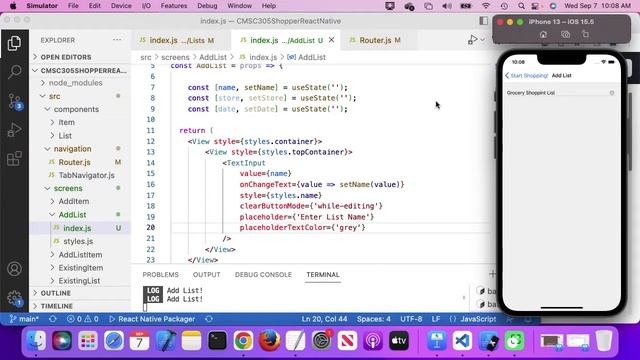Open Run and Debug view

point(14,130)
